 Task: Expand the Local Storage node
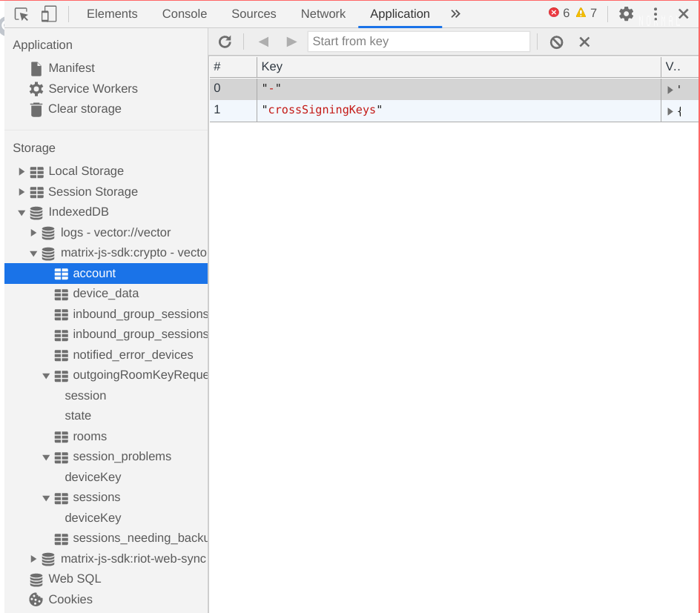click(21, 171)
